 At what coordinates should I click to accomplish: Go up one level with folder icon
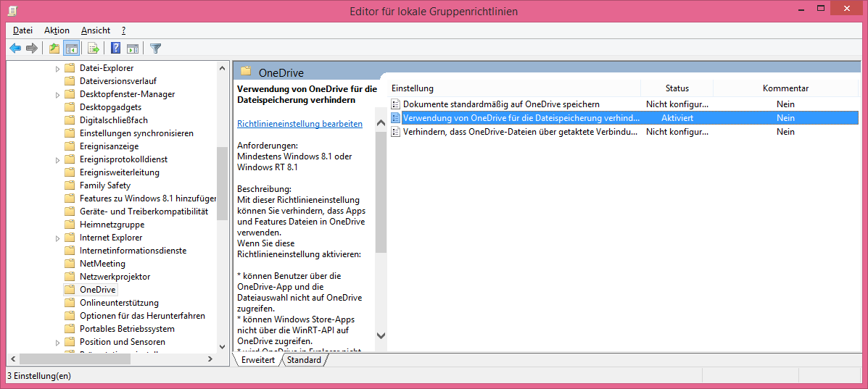pos(54,49)
